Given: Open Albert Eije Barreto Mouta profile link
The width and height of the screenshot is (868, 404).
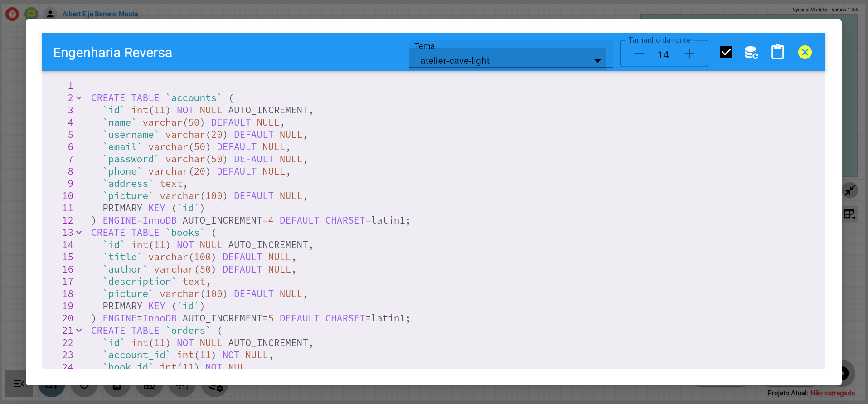Looking at the screenshot, I should point(100,14).
